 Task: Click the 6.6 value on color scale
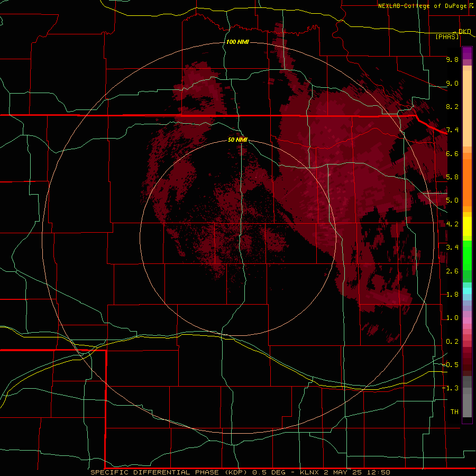452,153
